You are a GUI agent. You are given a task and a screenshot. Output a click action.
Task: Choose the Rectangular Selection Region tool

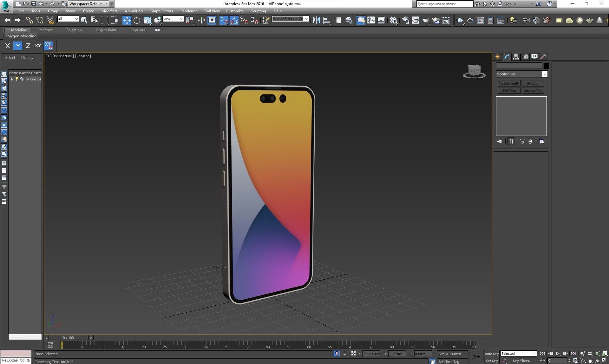pos(104,20)
